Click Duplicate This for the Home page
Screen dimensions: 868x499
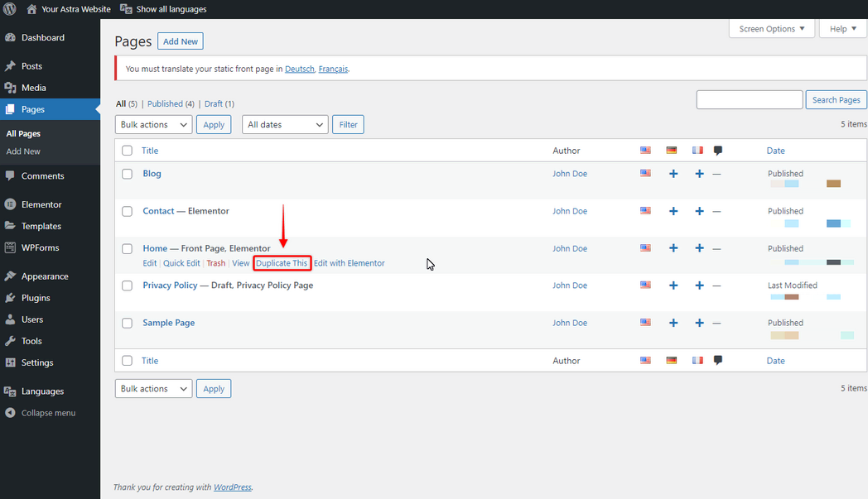(x=282, y=262)
